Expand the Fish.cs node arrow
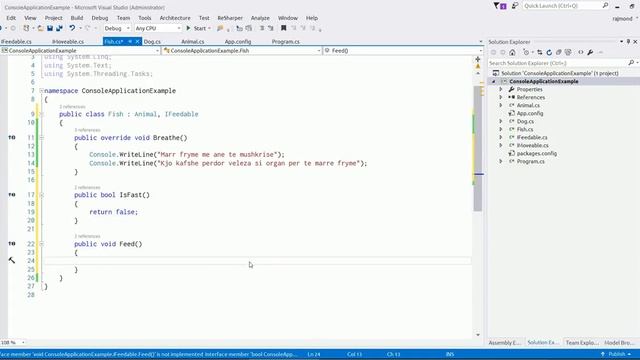Image resolution: width=640 pixels, height=360 pixels. point(501,129)
